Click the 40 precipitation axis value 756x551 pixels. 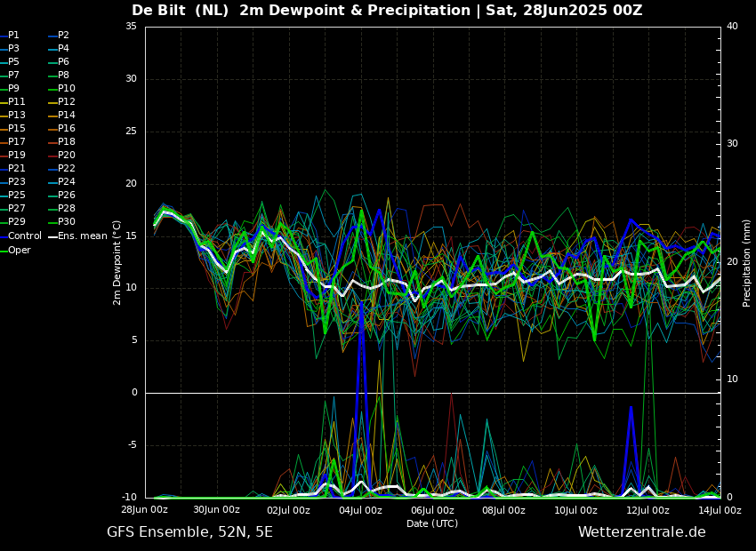(732, 27)
